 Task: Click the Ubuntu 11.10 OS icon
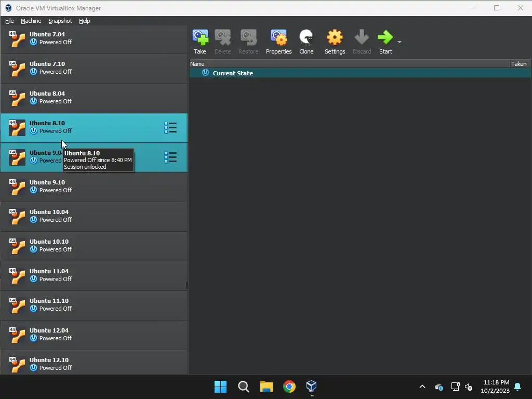17,305
